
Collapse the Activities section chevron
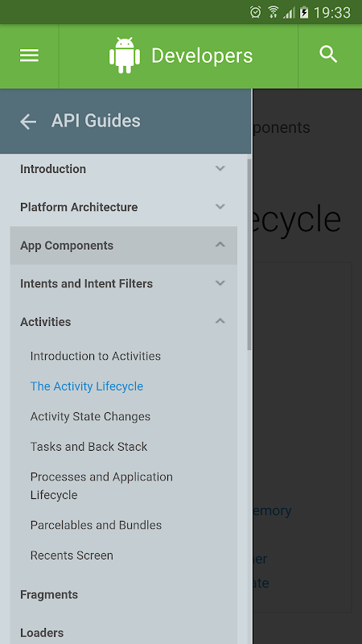click(220, 321)
